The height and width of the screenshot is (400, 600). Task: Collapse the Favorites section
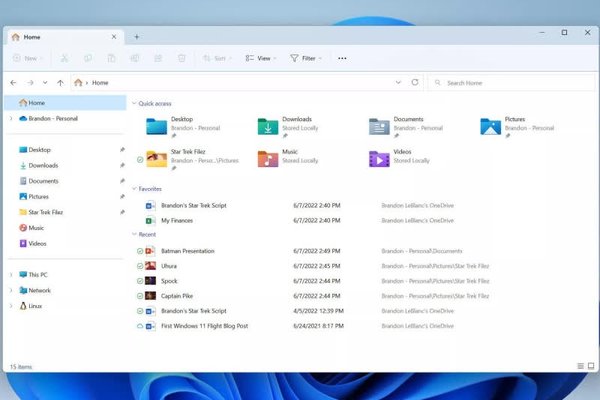(134, 189)
